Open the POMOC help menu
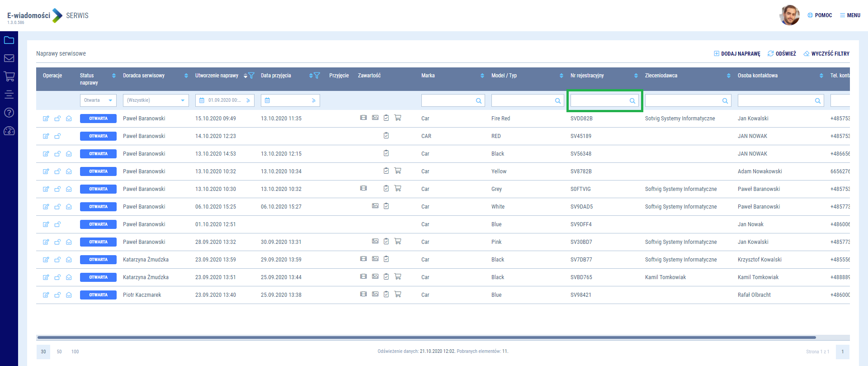This screenshot has height=366, width=868. 820,15
